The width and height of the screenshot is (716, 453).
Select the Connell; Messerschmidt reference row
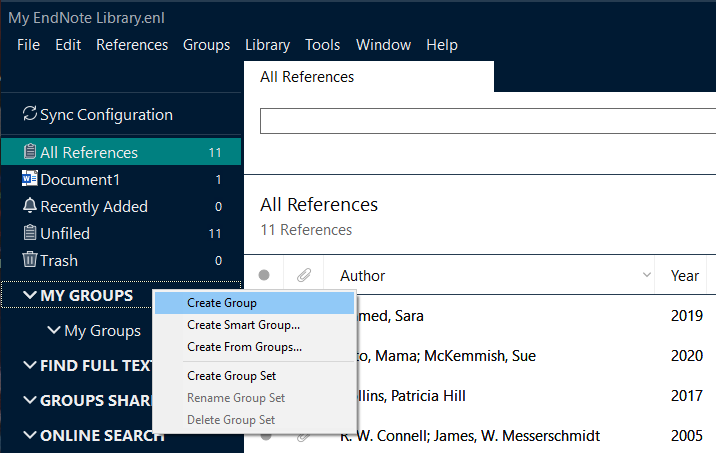(x=480, y=436)
